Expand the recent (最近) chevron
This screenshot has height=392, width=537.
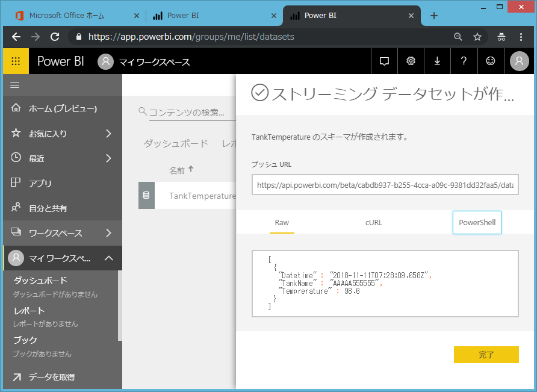[x=108, y=158]
